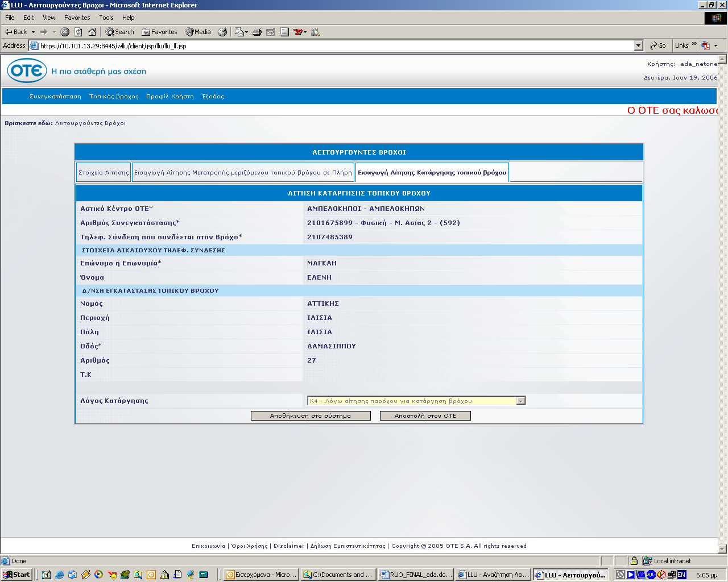728x582 pixels.
Task: Open the File menu
Action: click(x=10, y=18)
